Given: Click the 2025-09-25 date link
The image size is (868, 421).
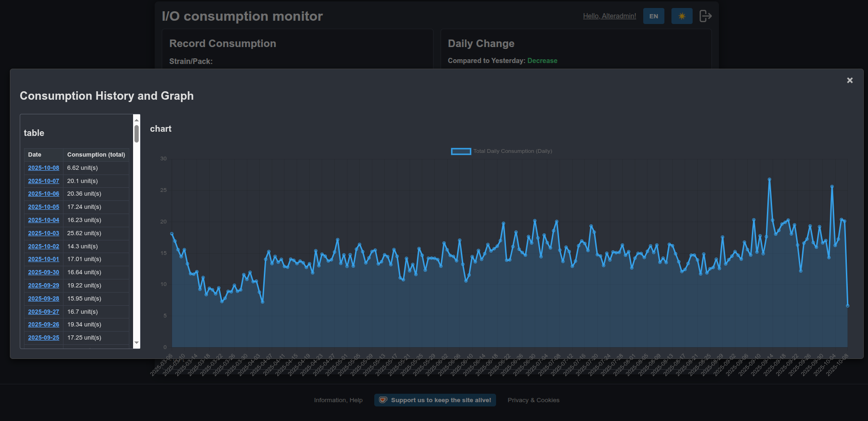Looking at the screenshot, I should [x=44, y=338].
